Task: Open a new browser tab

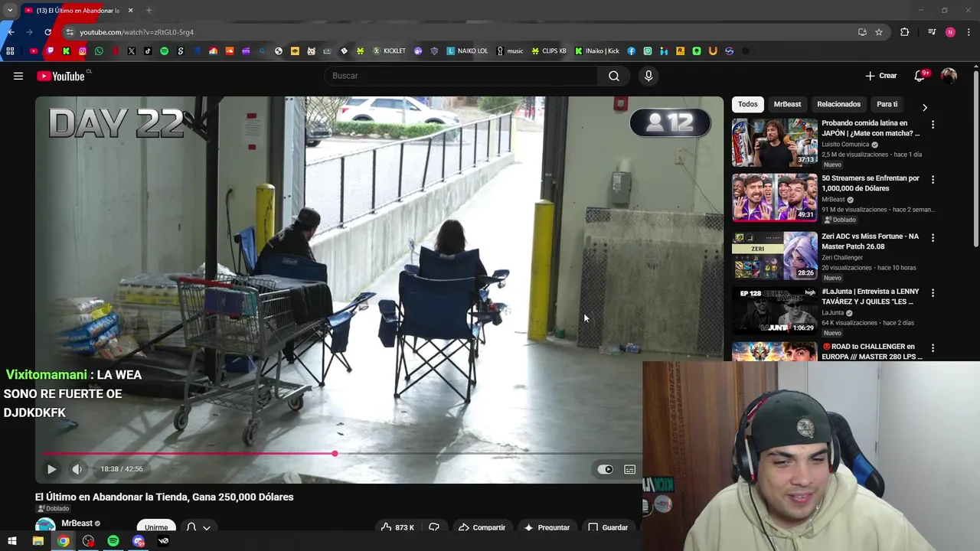Action: 149,11
